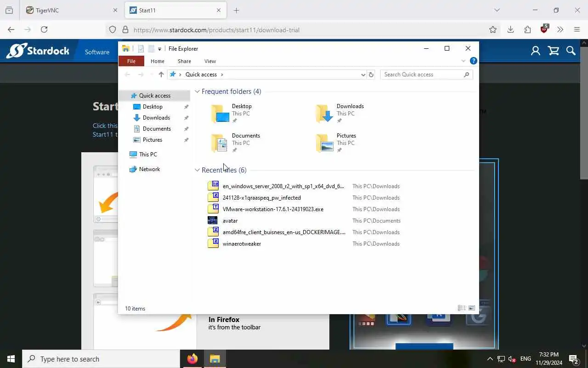The image size is (588, 368).
Task: Select 241128-x1qraaspeq_pw_infected file
Action: coord(261,198)
